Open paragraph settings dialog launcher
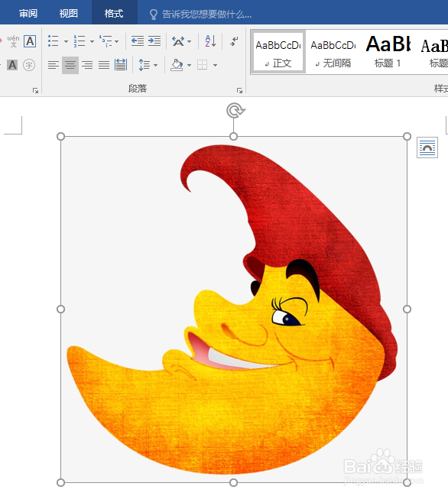 click(239, 91)
